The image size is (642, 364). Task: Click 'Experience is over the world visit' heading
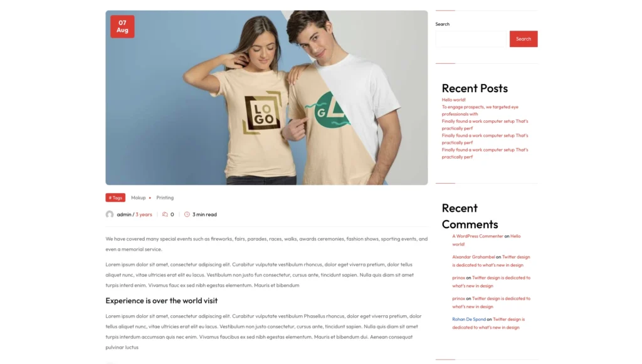coord(162,301)
